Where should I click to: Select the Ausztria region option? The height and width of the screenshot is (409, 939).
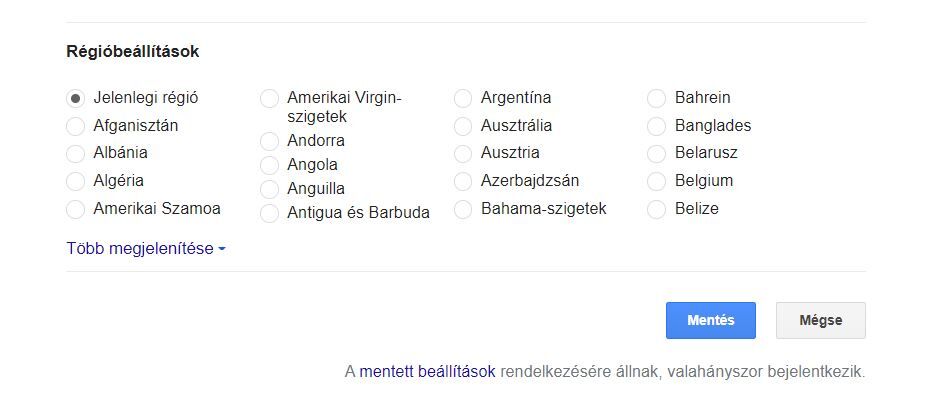[x=463, y=154]
